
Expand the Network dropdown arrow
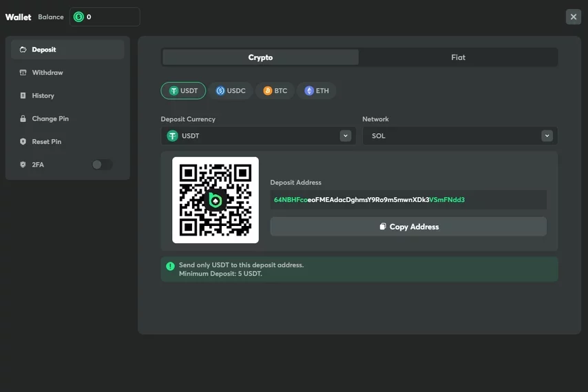547,136
